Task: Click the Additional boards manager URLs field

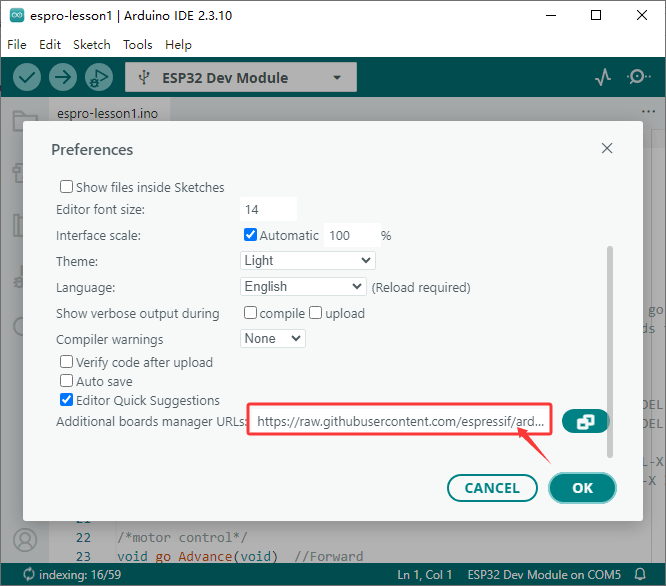Action: (400, 421)
